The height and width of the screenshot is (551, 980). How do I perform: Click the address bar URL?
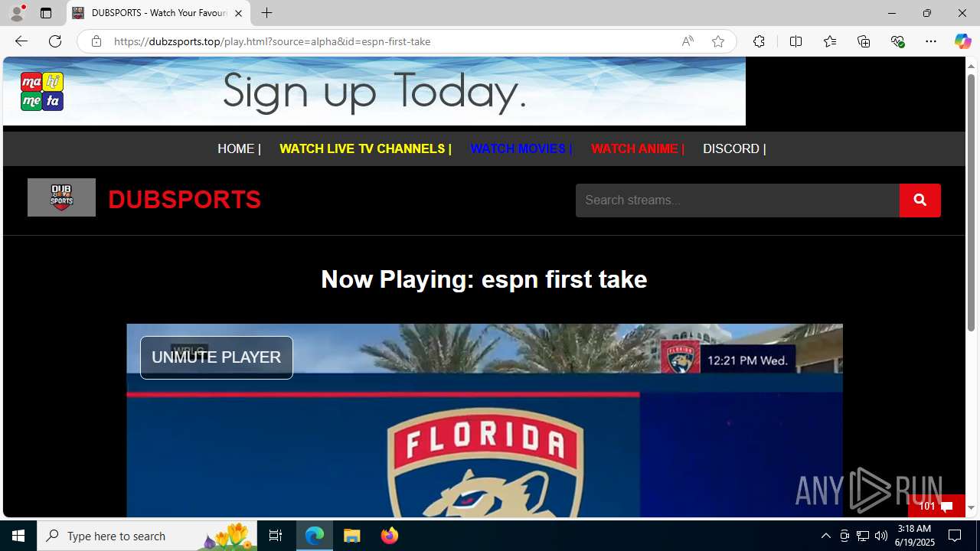tap(272, 41)
